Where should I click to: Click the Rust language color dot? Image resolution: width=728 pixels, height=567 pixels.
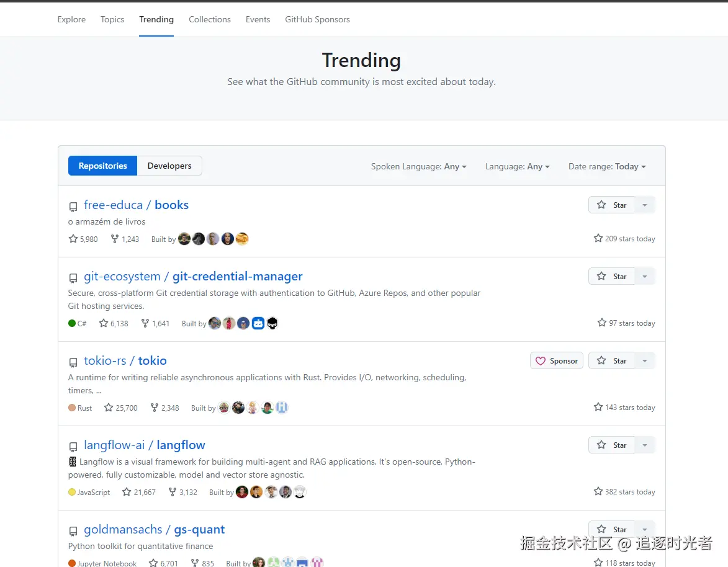72,408
